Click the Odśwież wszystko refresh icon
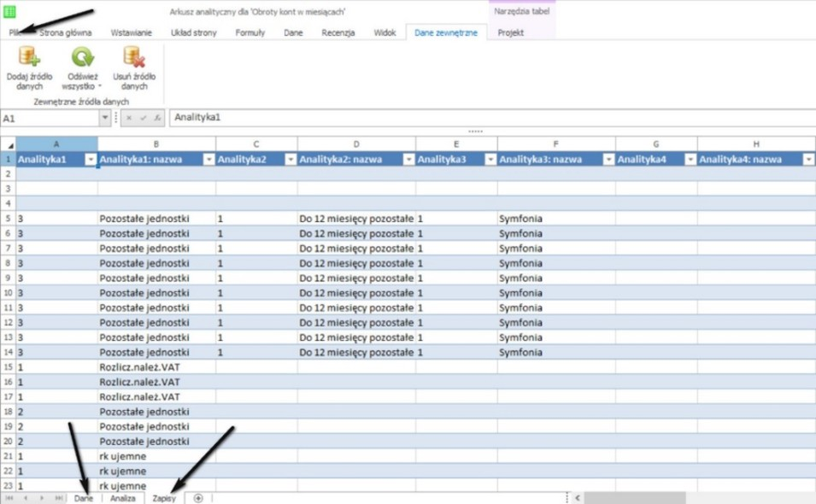This screenshot has height=504, width=816. coord(82,57)
